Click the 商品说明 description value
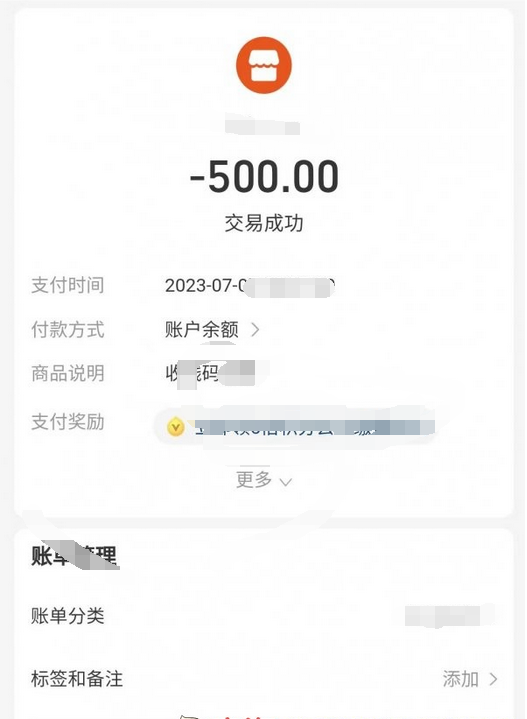 click(210, 373)
